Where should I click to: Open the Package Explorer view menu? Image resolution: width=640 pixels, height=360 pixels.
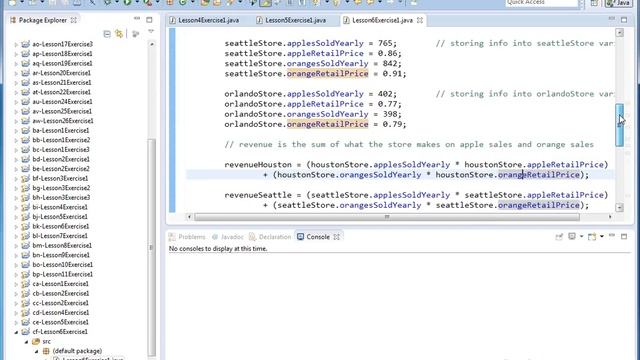(151, 32)
